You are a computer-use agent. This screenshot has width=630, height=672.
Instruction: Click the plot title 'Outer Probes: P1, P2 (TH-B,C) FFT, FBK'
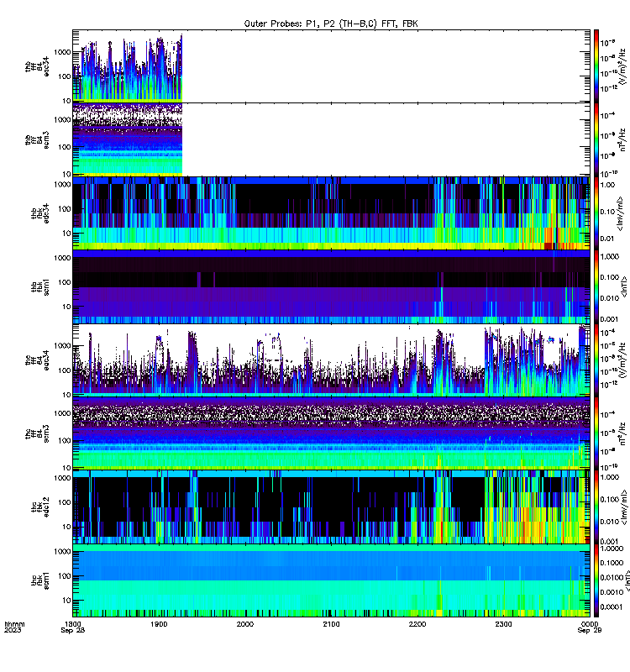pyautogui.click(x=331, y=24)
